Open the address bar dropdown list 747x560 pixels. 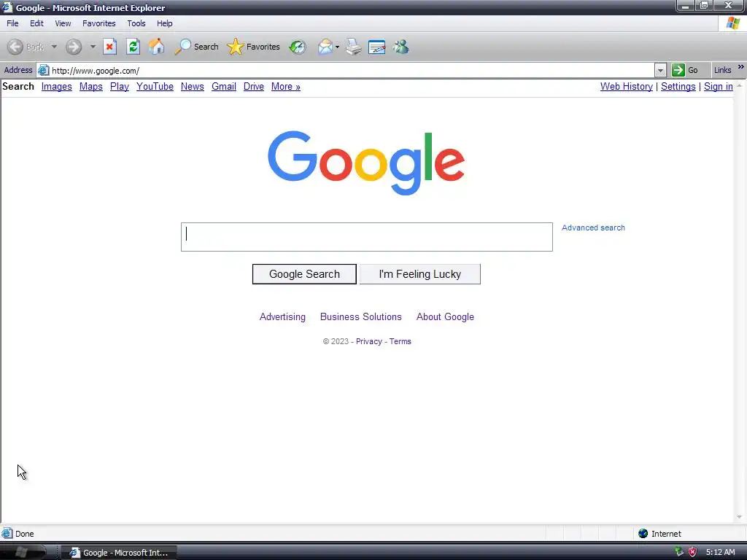pyautogui.click(x=660, y=71)
